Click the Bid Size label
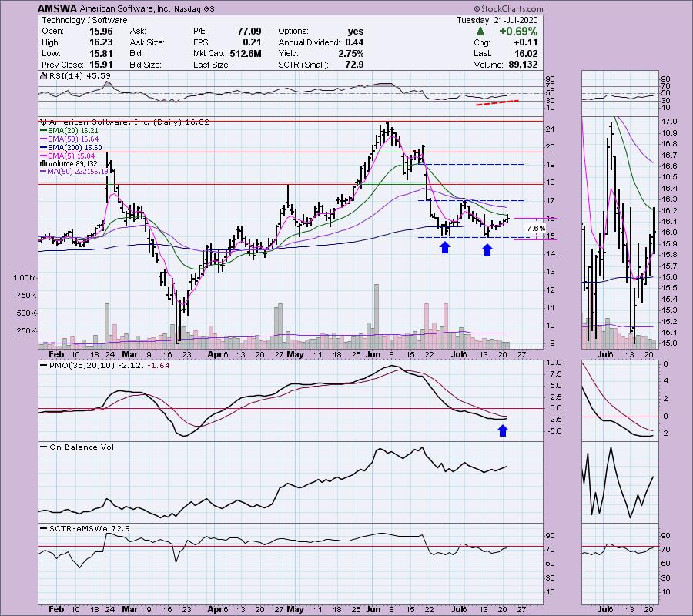This screenshot has width=693, height=616. [146, 65]
